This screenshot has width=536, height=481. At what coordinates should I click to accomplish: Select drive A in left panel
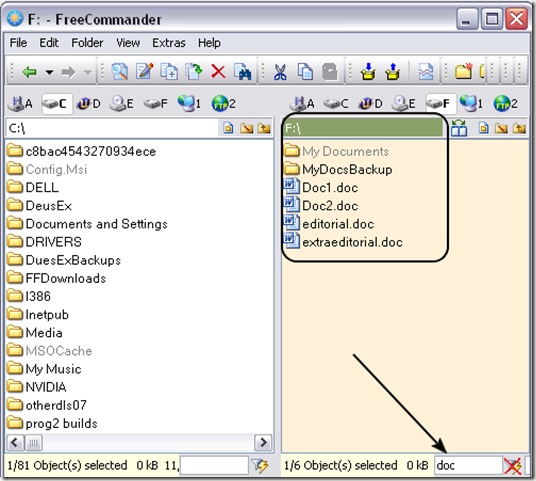click(21, 104)
